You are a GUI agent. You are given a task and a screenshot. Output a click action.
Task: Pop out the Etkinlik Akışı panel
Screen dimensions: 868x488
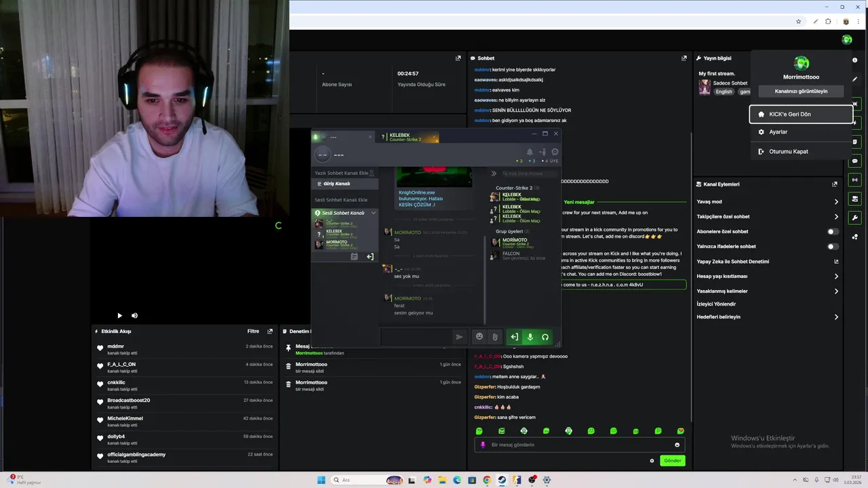270,331
